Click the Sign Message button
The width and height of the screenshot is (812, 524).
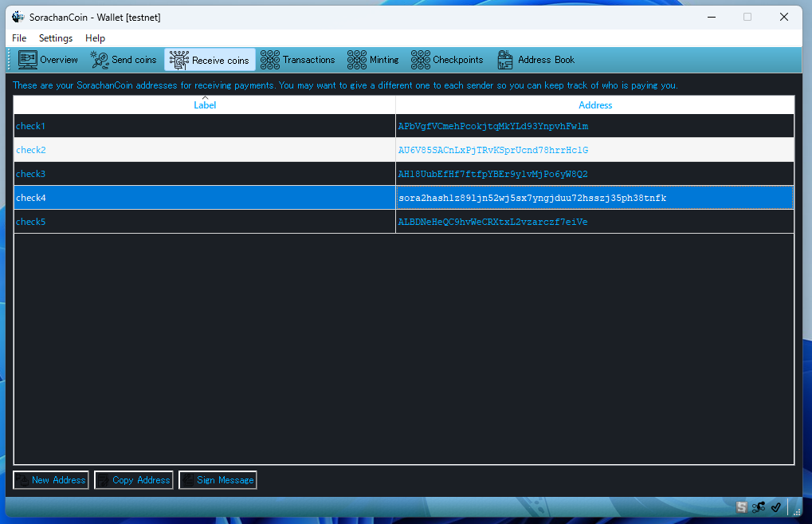(218, 480)
